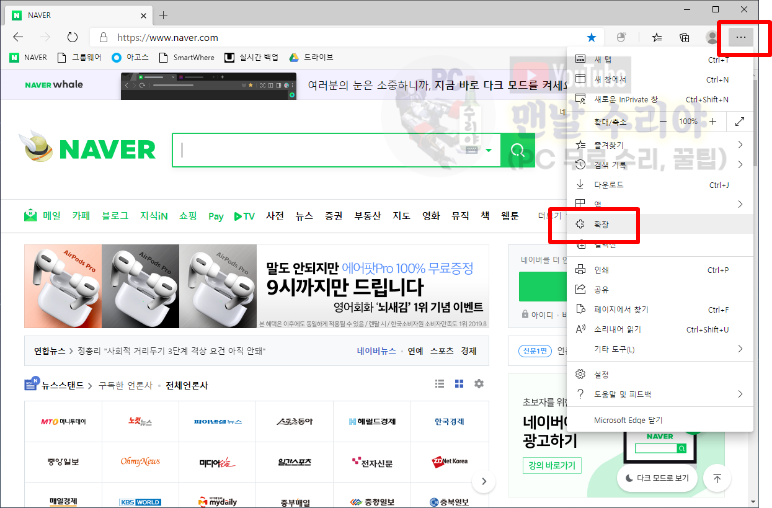The width and height of the screenshot is (772, 508).
Task: Open 사전 in the Naver navigation
Action: point(275,216)
